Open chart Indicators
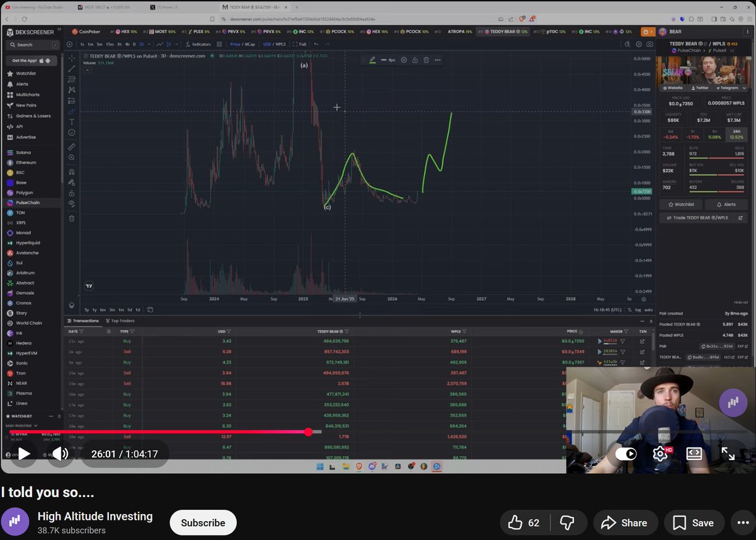756x540 pixels. click(x=198, y=45)
